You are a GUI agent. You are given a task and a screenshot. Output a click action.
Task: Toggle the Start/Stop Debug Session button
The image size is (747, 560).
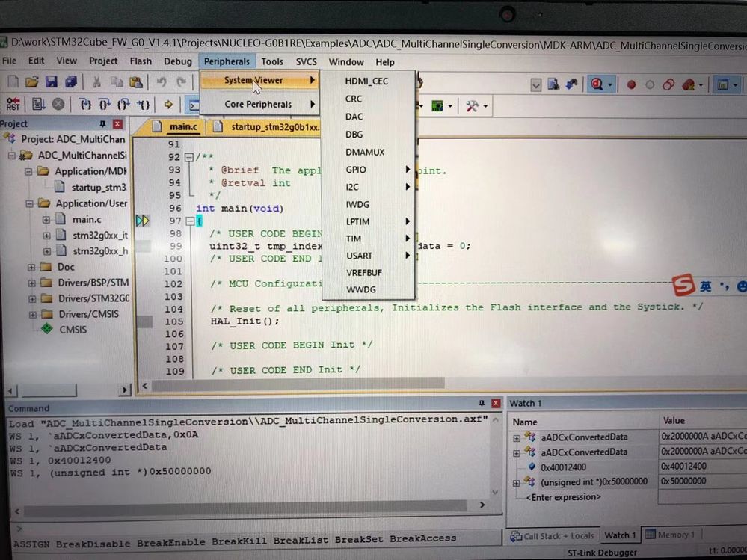tap(597, 84)
